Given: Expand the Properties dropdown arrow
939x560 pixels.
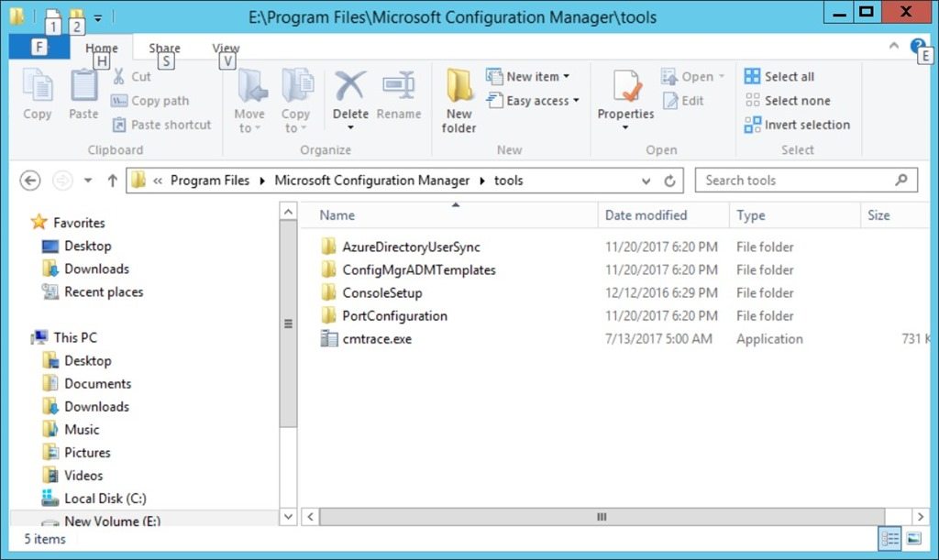Looking at the screenshot, I should point(625,127).
